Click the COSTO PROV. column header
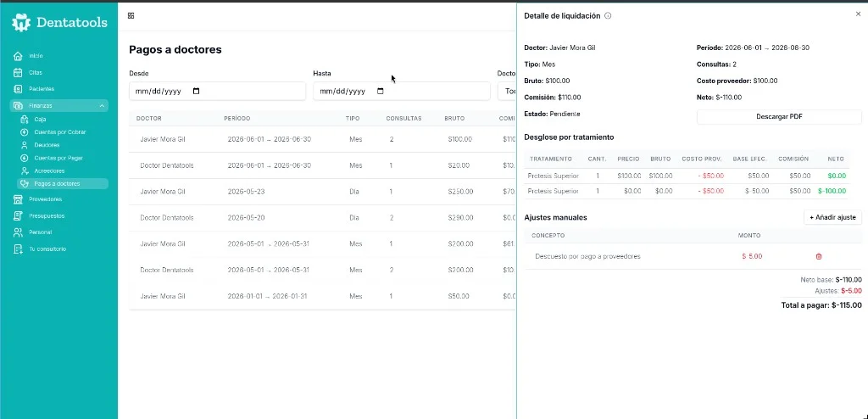868x419 pixels. click(x=702, y=159)
